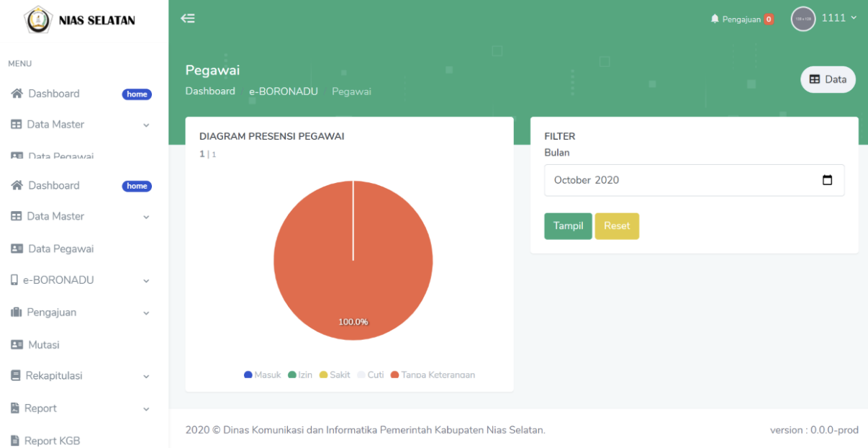The height and width of the screenshot is (448, 868).
Task: Open calendar picker icon in Bulan field
Action: pyautogui.click(x=827, y=180)
